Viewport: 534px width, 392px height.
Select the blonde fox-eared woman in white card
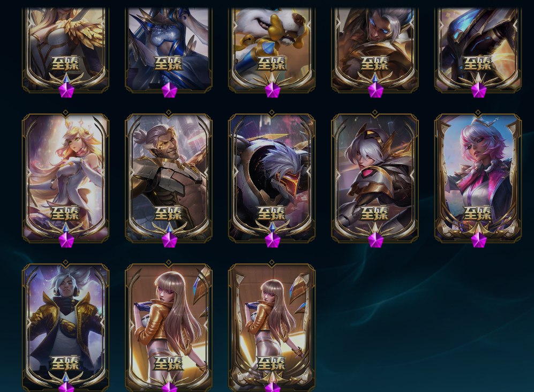tap(66, 178)
